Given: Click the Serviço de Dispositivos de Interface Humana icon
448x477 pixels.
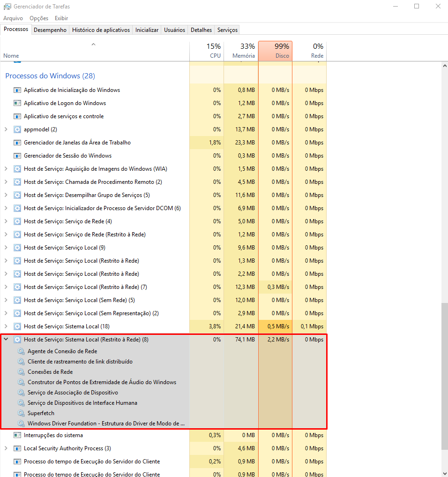Looking at the screenshot, I should pyautogui.click(x=21, y=403).
